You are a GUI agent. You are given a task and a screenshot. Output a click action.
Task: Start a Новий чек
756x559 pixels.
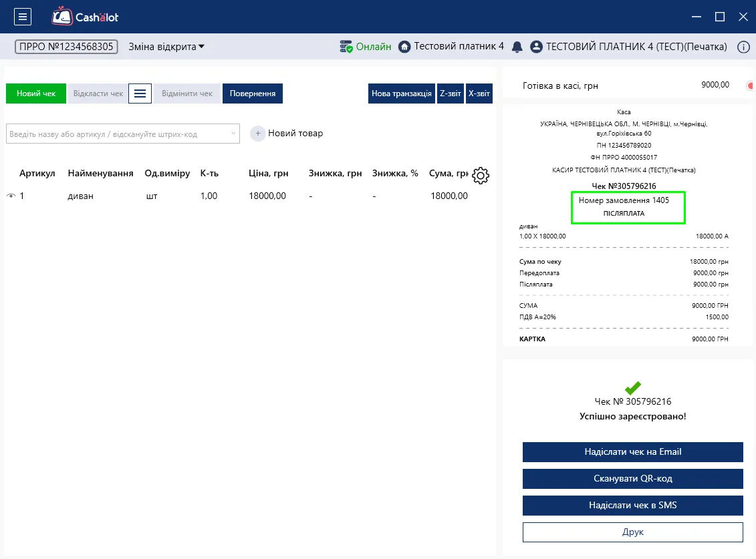point(36,94)
